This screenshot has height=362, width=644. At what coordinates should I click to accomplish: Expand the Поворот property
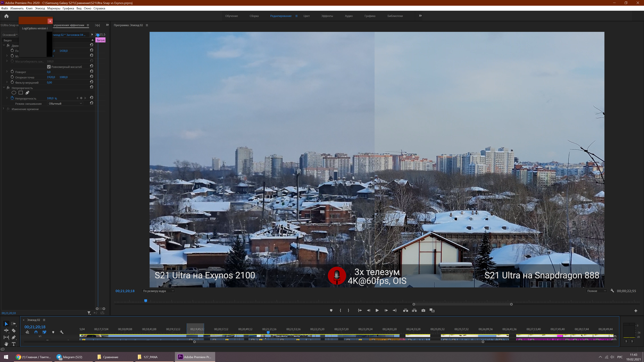[x=7, y=72]
